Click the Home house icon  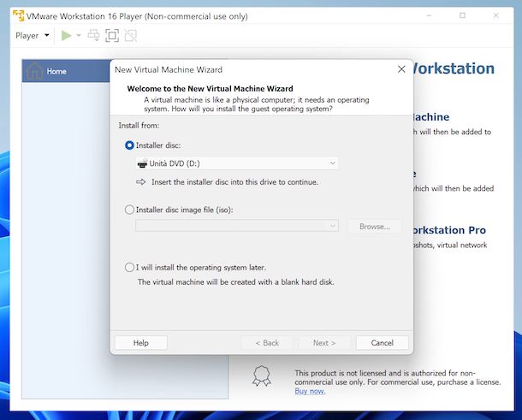click(35, 70)
